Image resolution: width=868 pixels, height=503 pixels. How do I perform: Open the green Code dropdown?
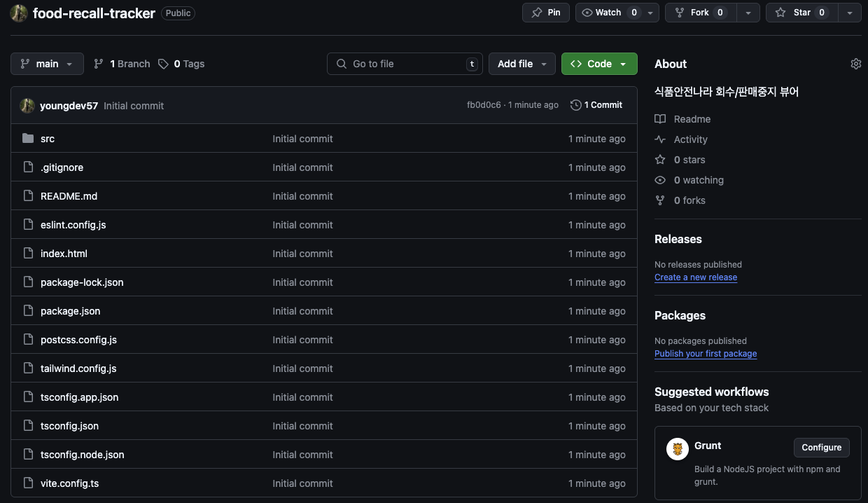[x=599, y=64]
